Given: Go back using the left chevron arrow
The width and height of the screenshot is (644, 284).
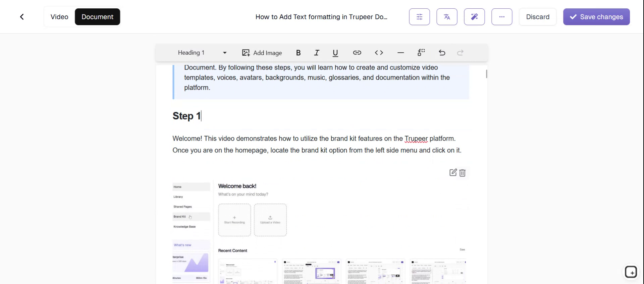Looking at the screenshot, I should pyautogui.click(x=22, y=17).
